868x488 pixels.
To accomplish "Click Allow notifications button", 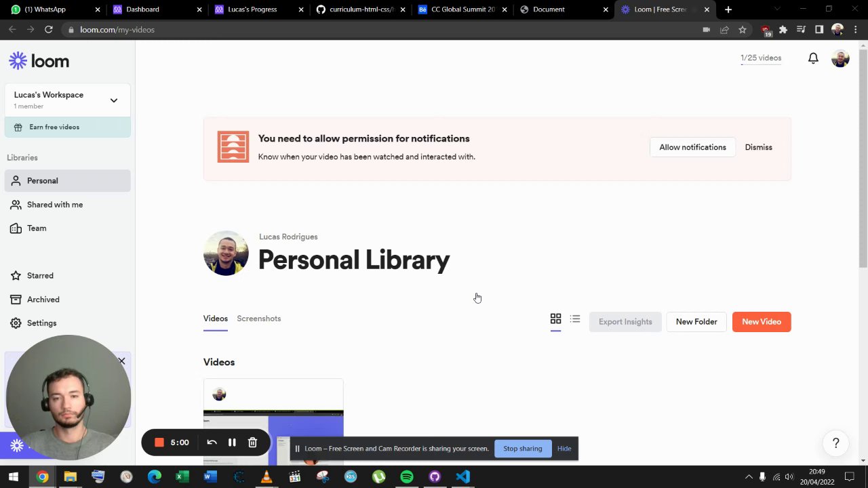I will coord(692,147).
